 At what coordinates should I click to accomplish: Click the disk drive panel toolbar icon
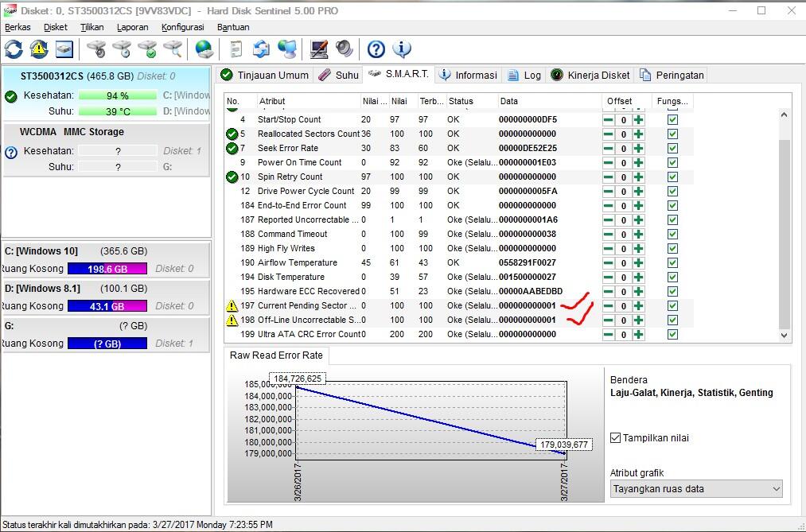[64, 49]
